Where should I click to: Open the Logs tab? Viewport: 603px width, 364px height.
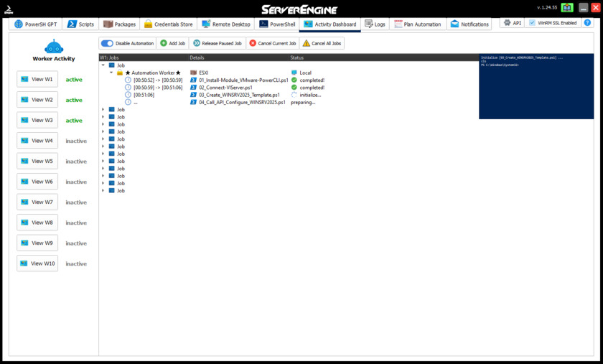tap(375, 24)
